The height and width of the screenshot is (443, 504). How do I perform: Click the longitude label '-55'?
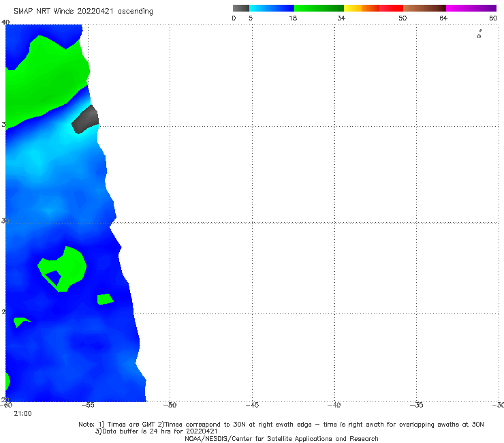[x=88, y=405]
